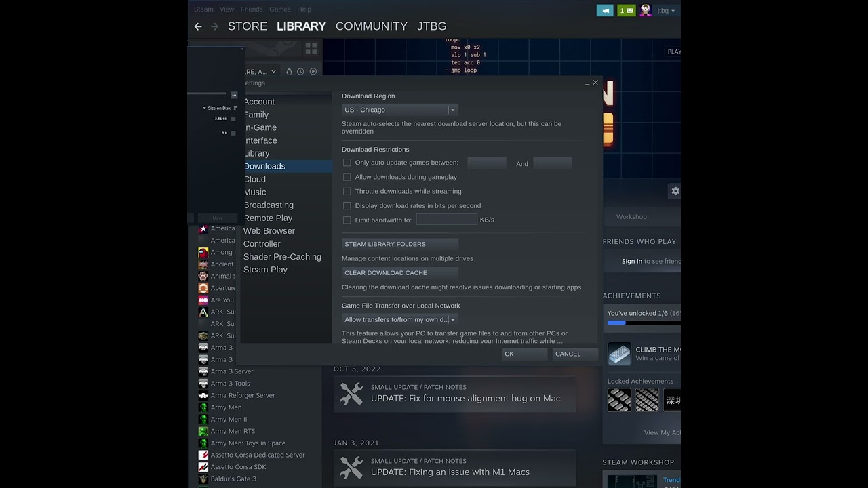Tick the checkbox beside 3.51 GB entry
Image resolution: width=868 pixels, height=488 pixels.
click(233, 119)
